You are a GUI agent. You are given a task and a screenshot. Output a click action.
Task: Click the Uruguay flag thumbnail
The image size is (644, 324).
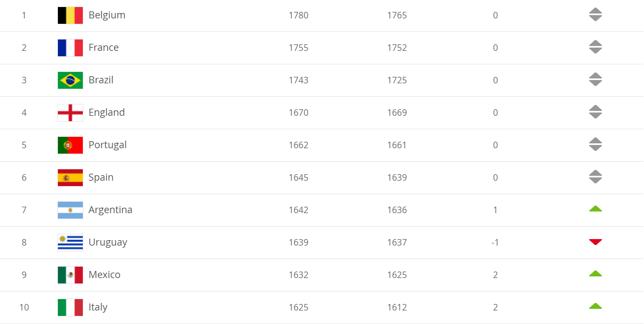click(x=70, y=242)
